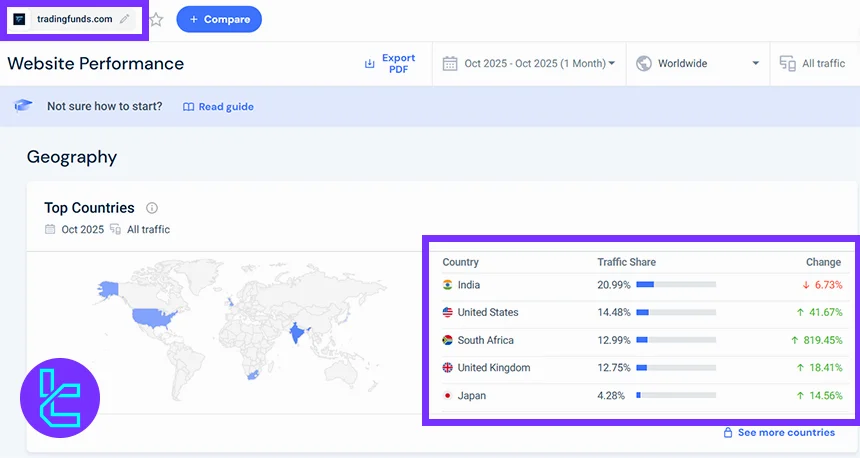Select the United States on the map

coord(149,317)
